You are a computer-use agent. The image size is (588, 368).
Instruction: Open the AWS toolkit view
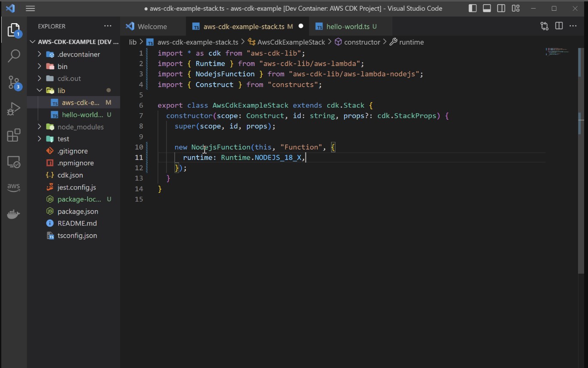pos(14,187)
